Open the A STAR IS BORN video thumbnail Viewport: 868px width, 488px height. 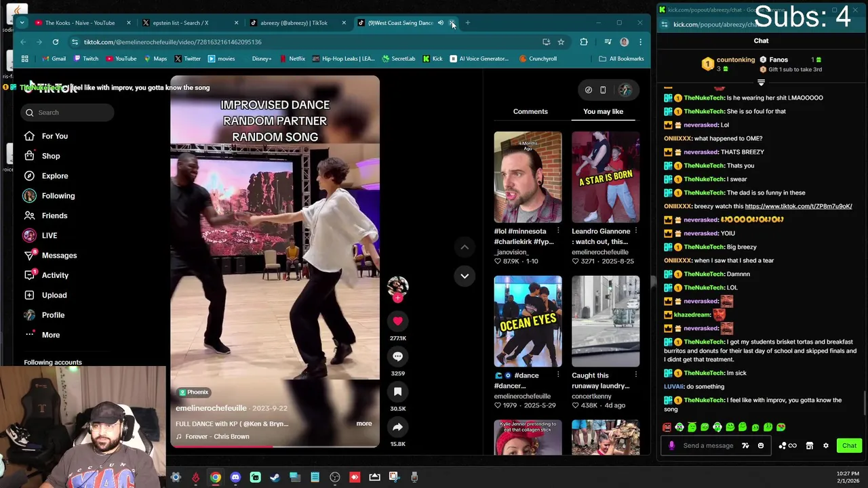coord(606,177)
